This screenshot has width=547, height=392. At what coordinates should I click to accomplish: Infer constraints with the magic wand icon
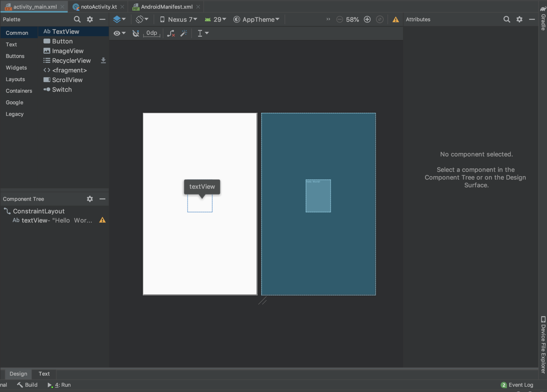tap(183, 33)
